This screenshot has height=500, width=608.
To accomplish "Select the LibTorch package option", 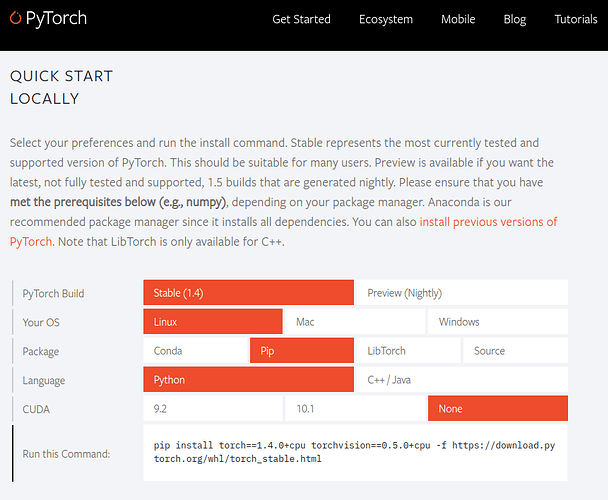I will pyautogui.click(x=408, y=351).
